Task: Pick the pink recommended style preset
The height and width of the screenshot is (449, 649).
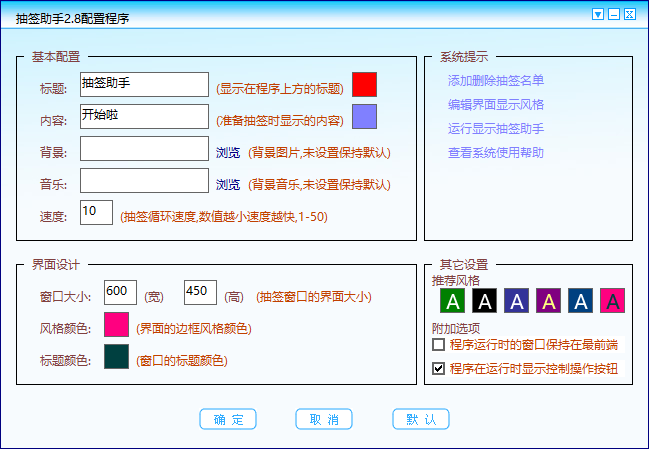Action: click(613, 300)
